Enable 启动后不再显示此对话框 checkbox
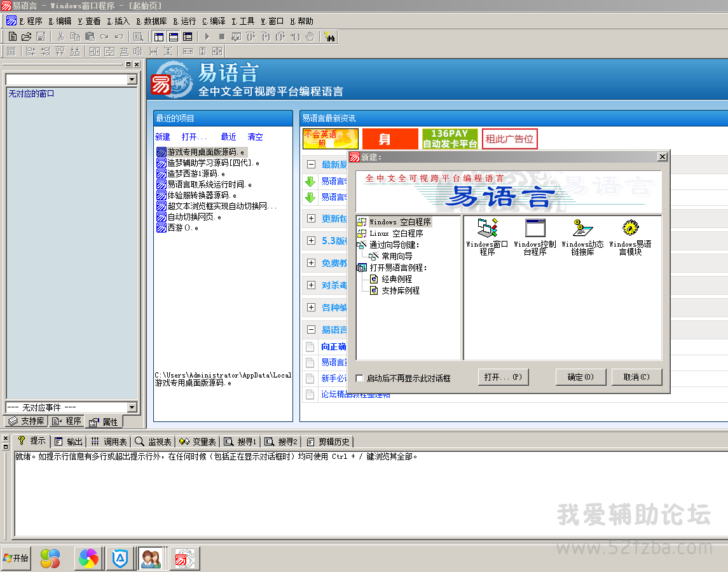 click(360, 378)
